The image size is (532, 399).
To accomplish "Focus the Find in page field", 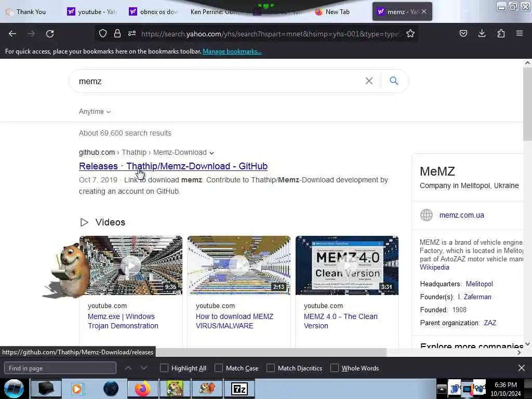I will [x=60, y=368].
